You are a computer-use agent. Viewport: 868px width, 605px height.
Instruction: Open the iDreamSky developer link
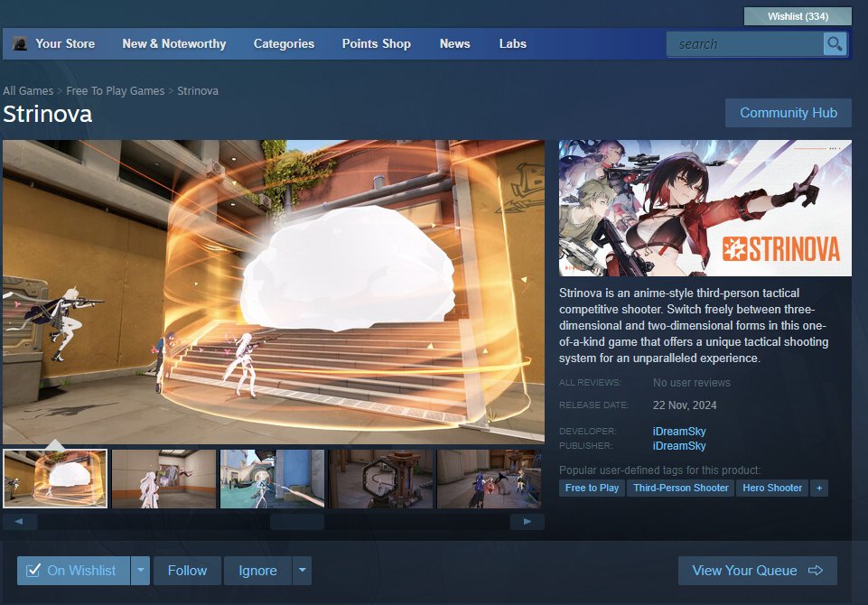tap(679, 432)
